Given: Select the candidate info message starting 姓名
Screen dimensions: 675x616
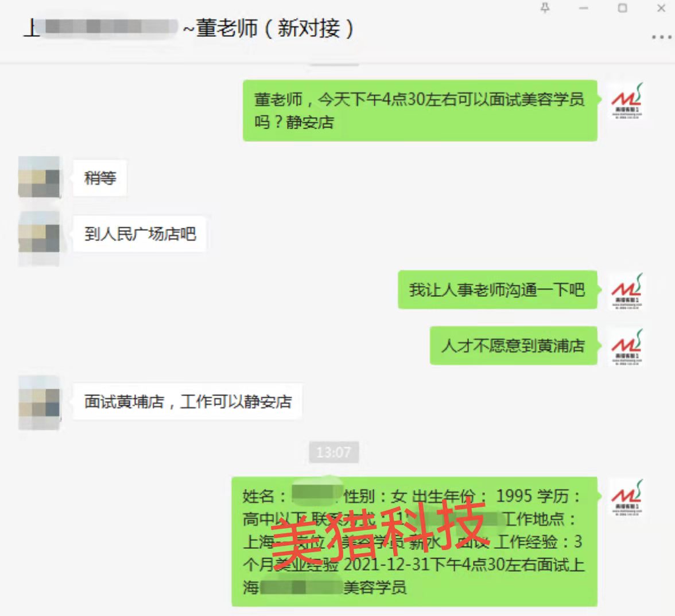Looking at the screenshot, I should tap(414, 541).
